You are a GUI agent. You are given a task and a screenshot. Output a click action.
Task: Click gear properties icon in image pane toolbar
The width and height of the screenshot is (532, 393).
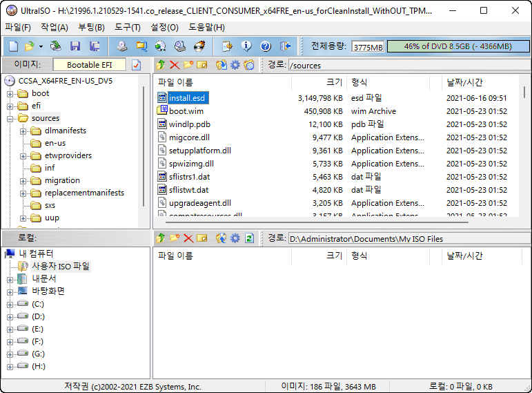click(x=235, y=64)
